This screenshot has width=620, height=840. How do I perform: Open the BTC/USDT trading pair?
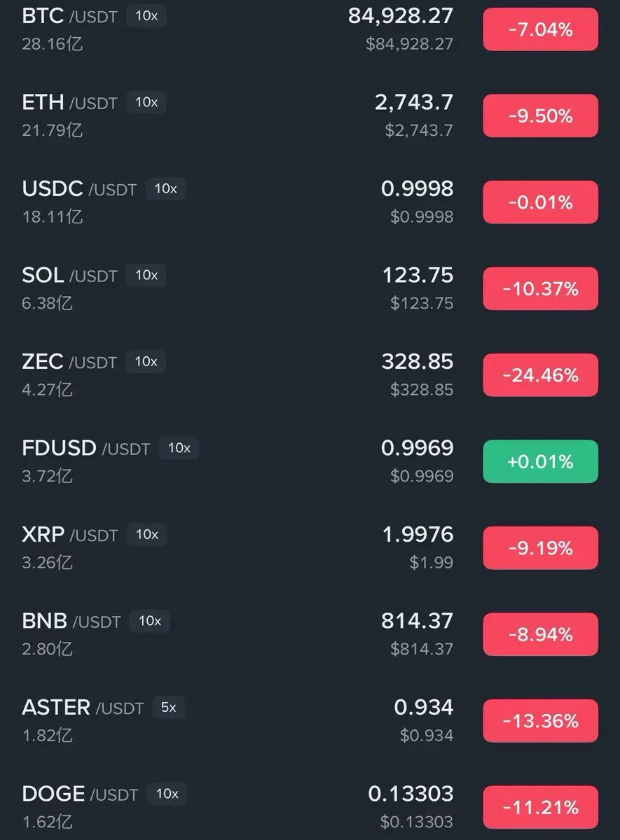(x=69, y=15)
